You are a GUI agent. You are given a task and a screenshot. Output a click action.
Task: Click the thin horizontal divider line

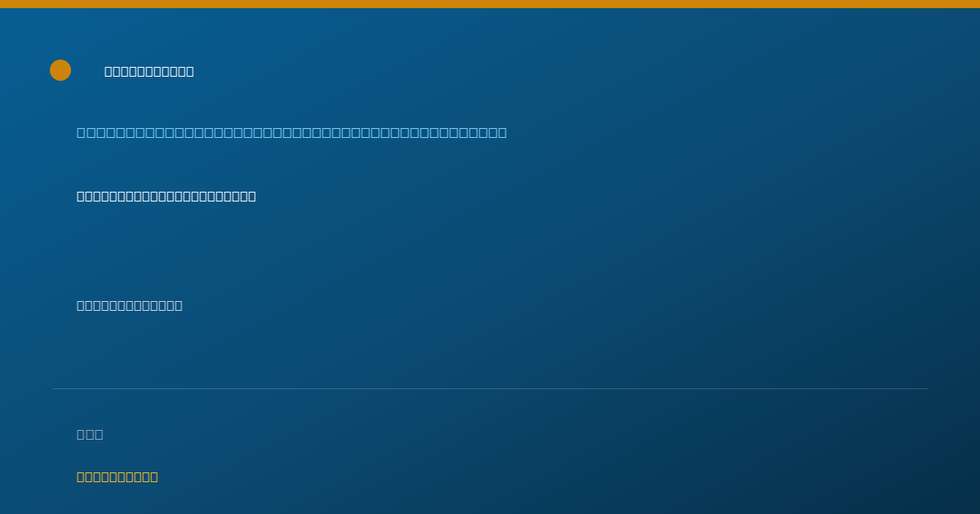click(x=490, y=388)
